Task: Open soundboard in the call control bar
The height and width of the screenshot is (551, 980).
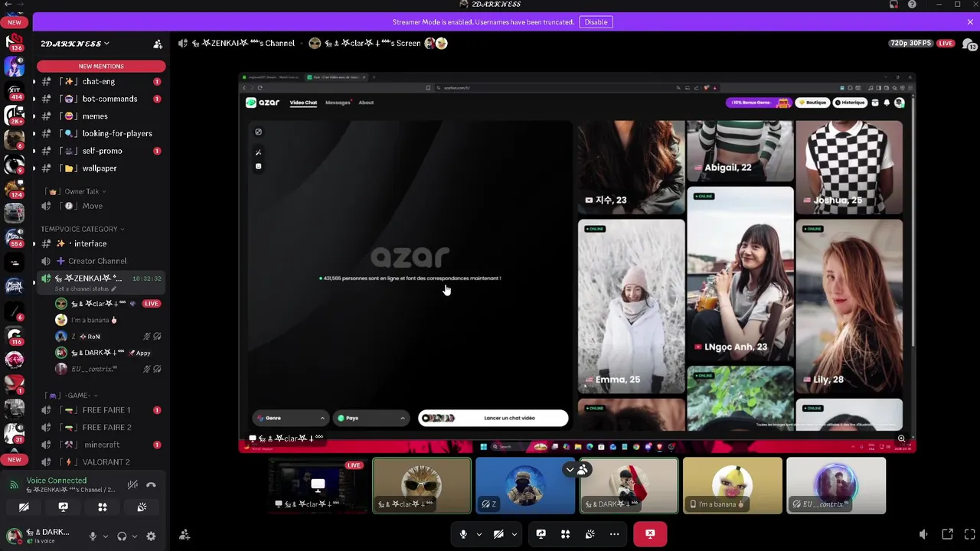Action: click(x=590, y=534)
